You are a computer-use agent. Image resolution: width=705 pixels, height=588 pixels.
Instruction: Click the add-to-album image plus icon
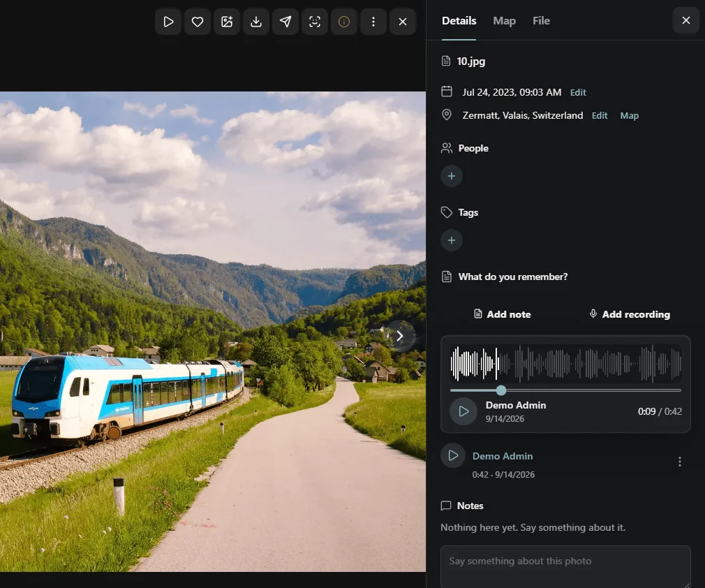click(227, 22)
